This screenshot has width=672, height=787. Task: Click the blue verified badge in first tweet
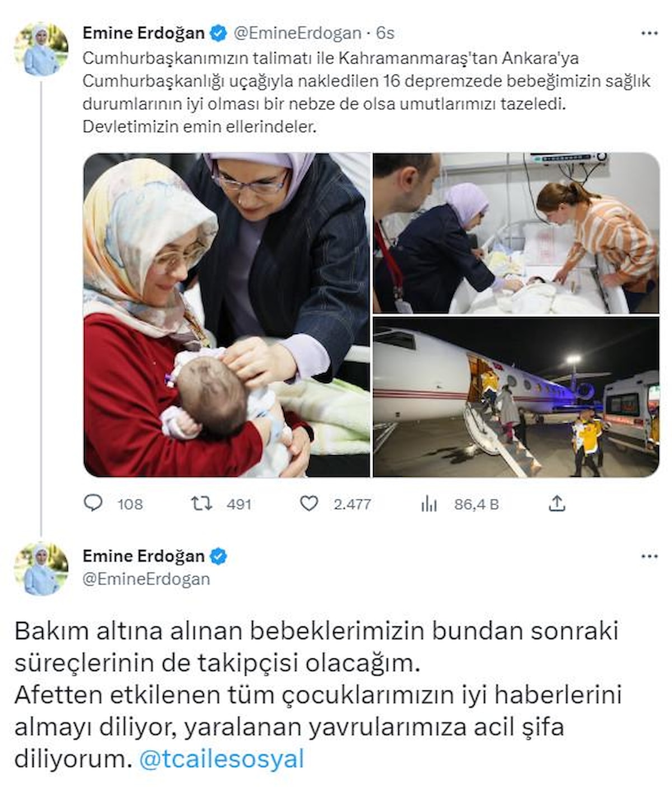[218, 34]
